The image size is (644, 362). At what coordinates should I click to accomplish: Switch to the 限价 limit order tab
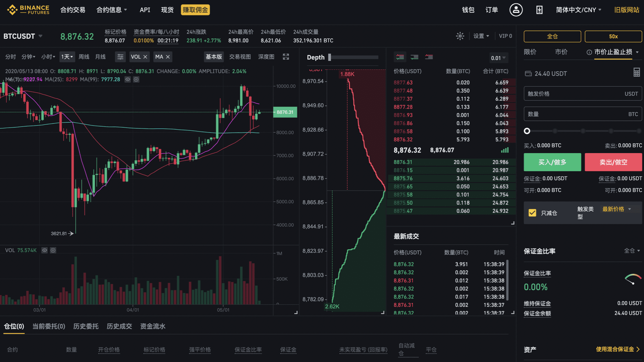(530, 52)
